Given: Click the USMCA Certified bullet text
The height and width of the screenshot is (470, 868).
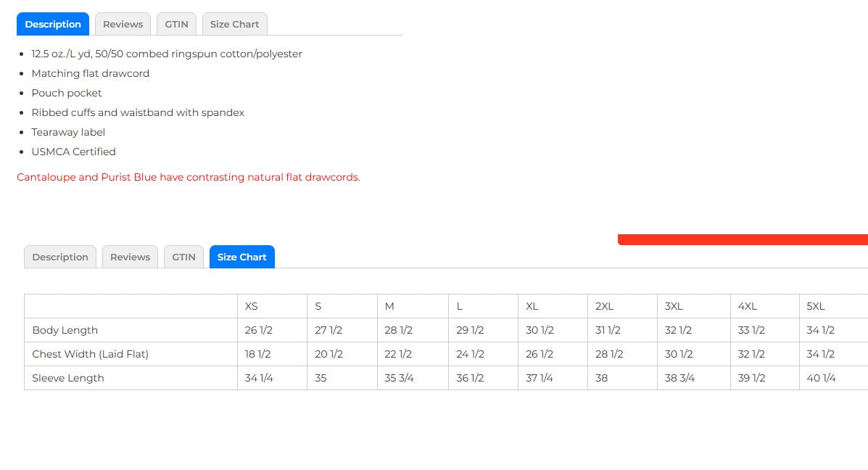Looking at the screenshot, I should click(x=73, y=152).
